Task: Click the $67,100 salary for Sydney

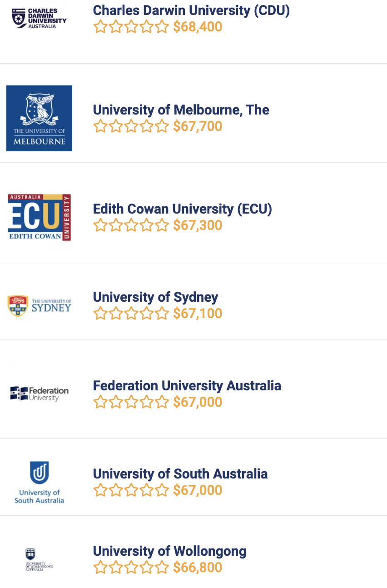Action: click(198, 314)
